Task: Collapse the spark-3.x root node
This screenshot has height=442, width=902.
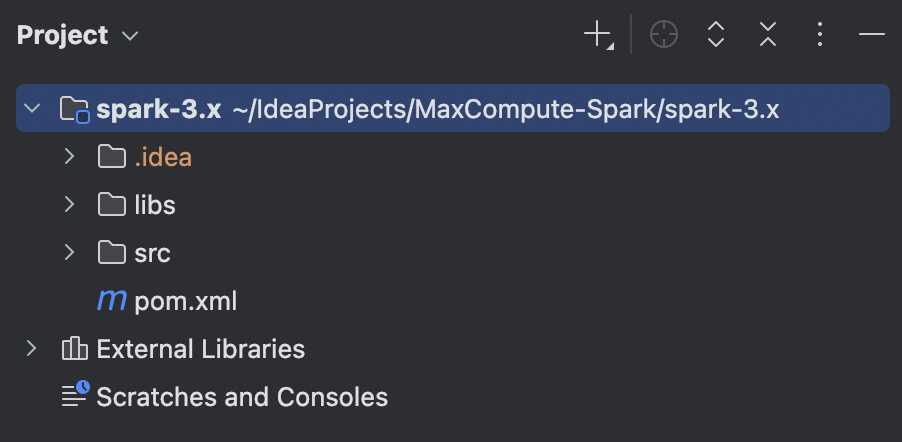Action: (x=32, y=108)
